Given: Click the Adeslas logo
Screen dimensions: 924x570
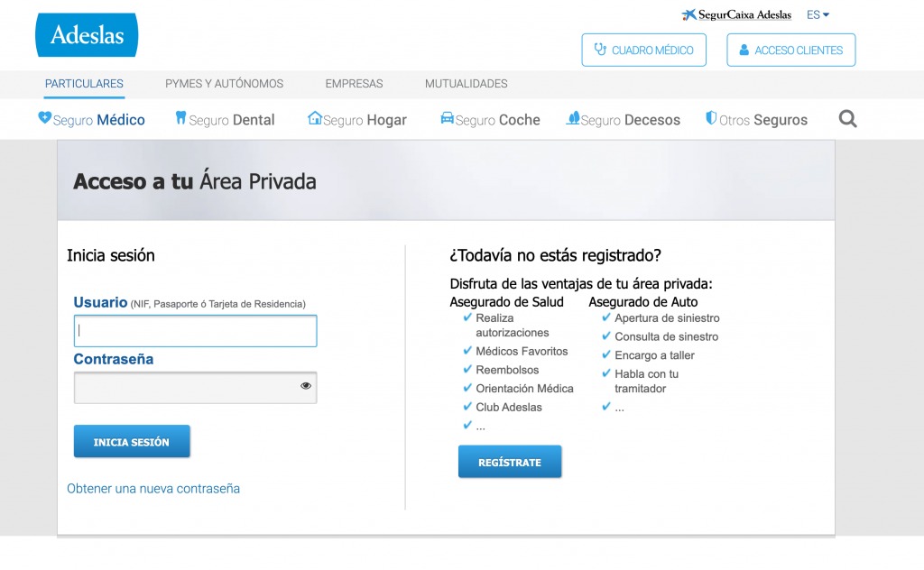Looking at the screenshot, I should click(87, 35).
